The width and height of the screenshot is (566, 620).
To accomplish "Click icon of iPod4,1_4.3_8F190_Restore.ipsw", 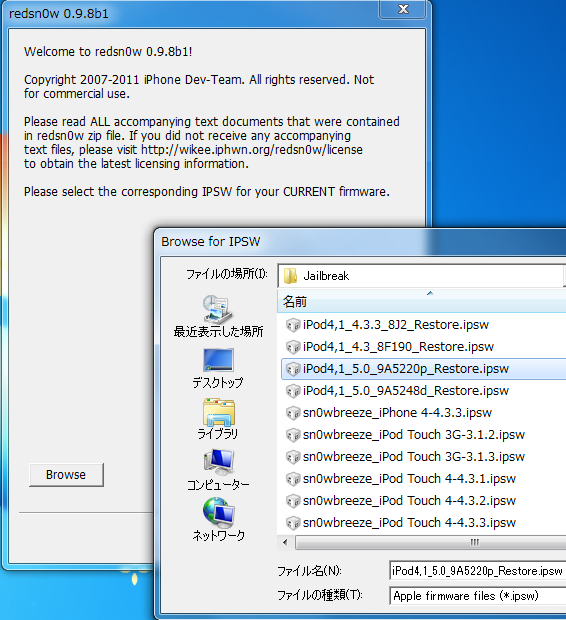I will 293,347.
